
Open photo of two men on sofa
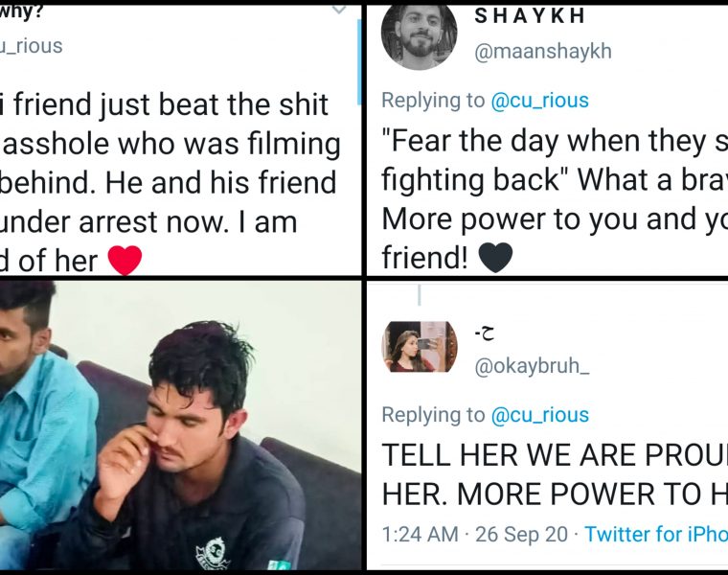[180, 425]
